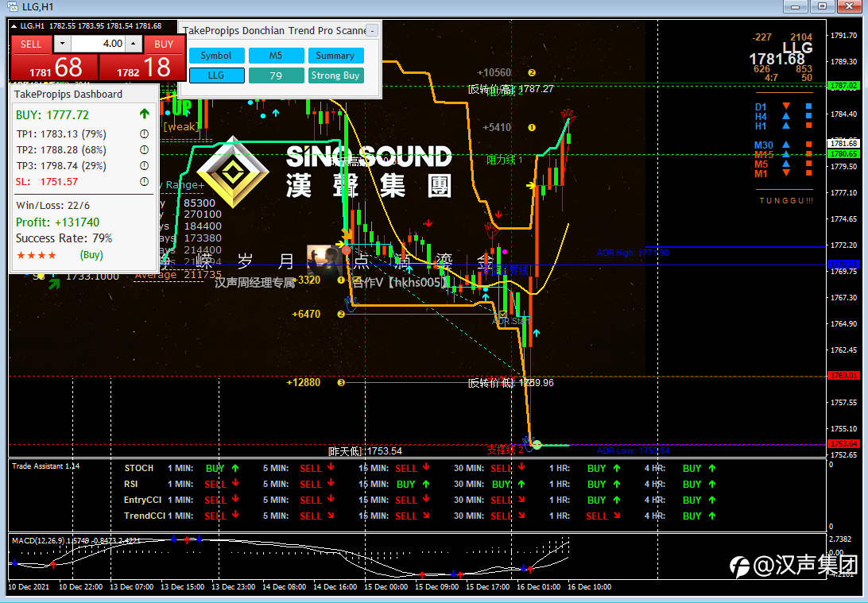Click the 15 Dec 09:00 time axis label
This screenshot has height=603, width=868.
436,587
